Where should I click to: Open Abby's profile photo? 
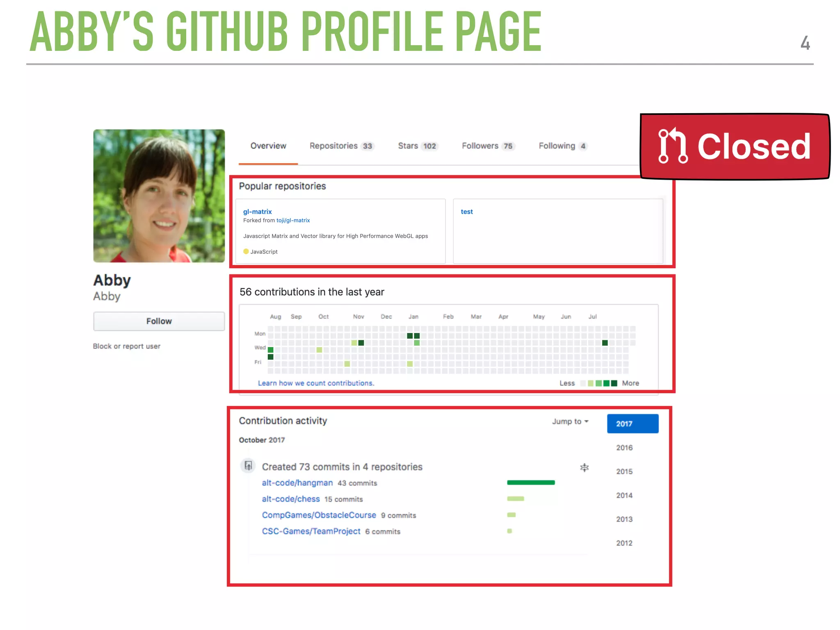click(159, 196)
